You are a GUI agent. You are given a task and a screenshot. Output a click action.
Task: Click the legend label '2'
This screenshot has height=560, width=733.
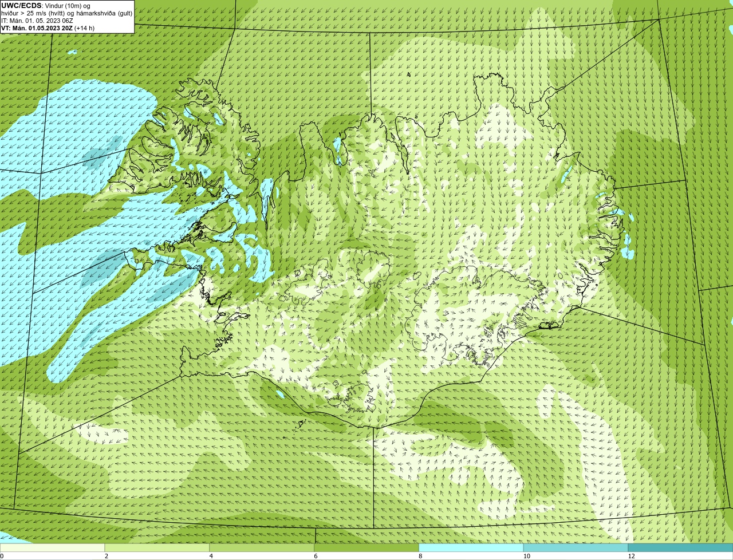pyautogui.click(x=107, y=556)
